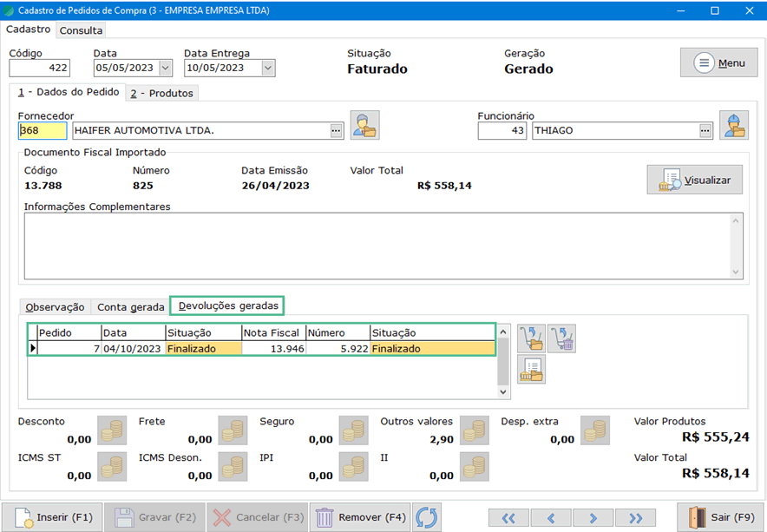The width and height of the screenshot is (767, 532).
Task: Open the return details list icon
Action: [x=531, y=370]
